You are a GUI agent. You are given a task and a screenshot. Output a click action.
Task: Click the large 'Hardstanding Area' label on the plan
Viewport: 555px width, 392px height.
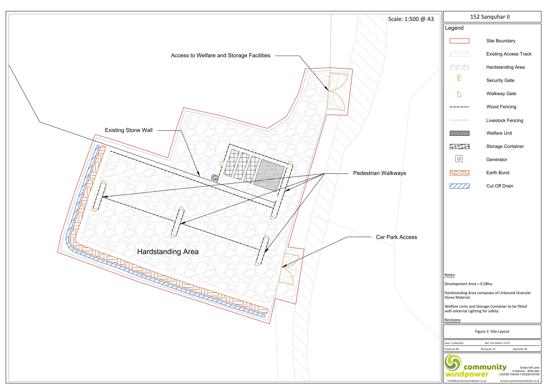click(168, 252)
